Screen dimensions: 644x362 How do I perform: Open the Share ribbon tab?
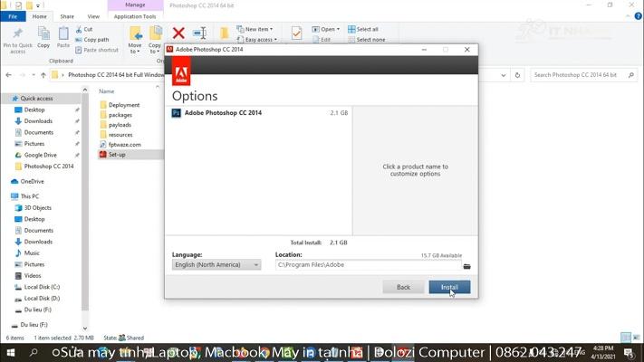[x=67, y=16]
